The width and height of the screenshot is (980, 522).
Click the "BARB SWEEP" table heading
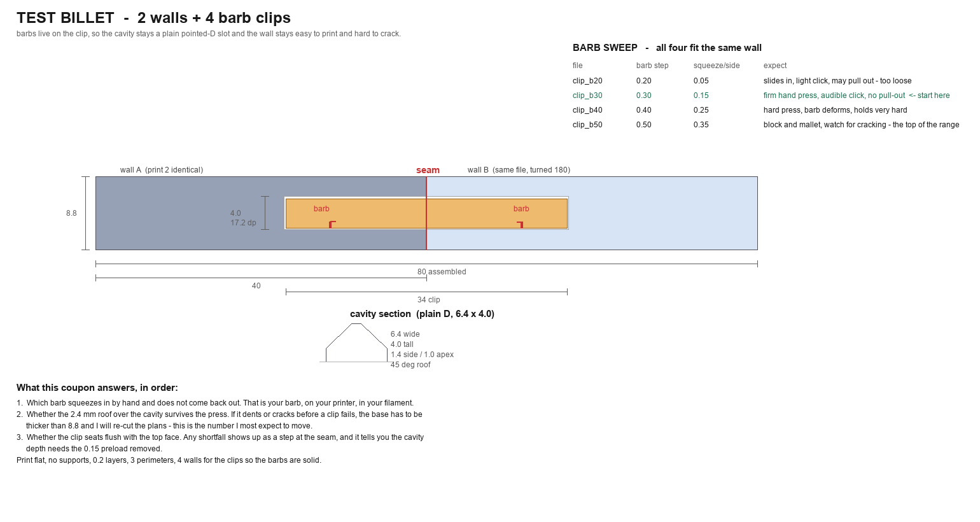pyautogui.click(x=667, y=48)
